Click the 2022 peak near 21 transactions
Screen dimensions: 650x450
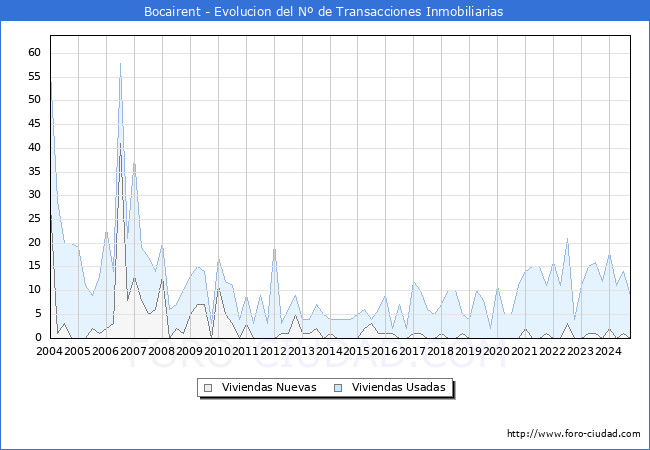568,239
